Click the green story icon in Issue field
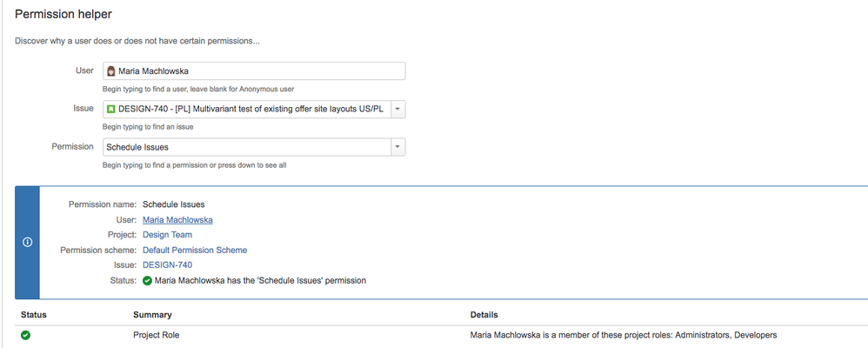868x348 pixels. pos(110,109)
